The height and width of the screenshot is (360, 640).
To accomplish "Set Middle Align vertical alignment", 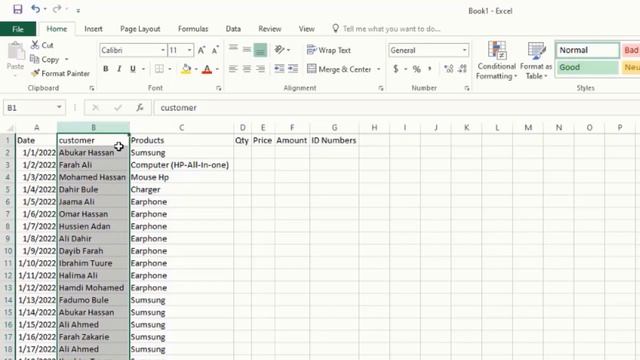I will coord(247,49).
